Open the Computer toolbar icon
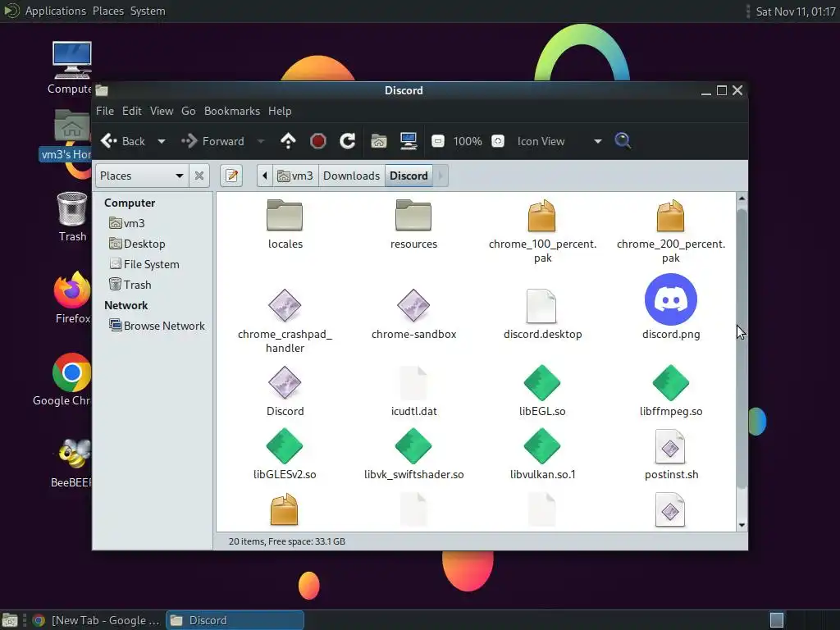This screenshot has height=630, width=840. [x=409, y=141]
